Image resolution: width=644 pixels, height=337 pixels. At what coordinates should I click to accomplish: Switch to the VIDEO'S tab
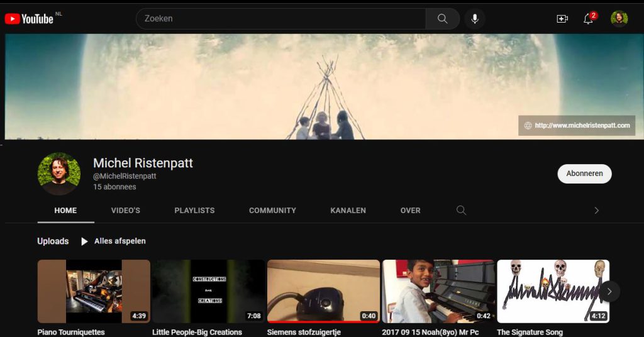[x=126, y=211]
